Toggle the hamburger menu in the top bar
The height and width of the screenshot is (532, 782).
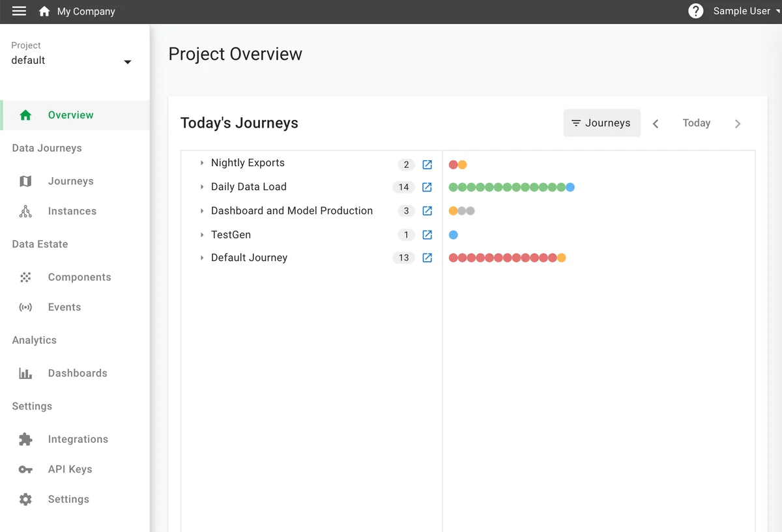pos(19,11)
